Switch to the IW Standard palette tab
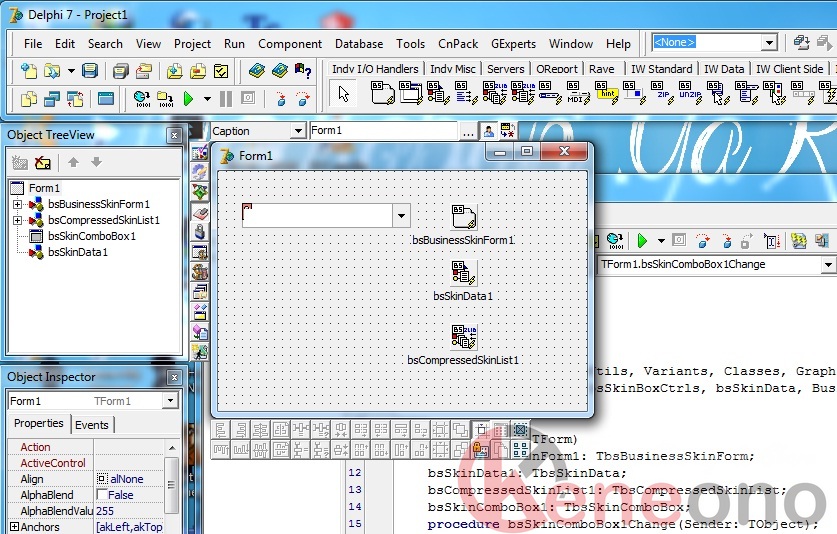837x534 pixels. [661, 69]
